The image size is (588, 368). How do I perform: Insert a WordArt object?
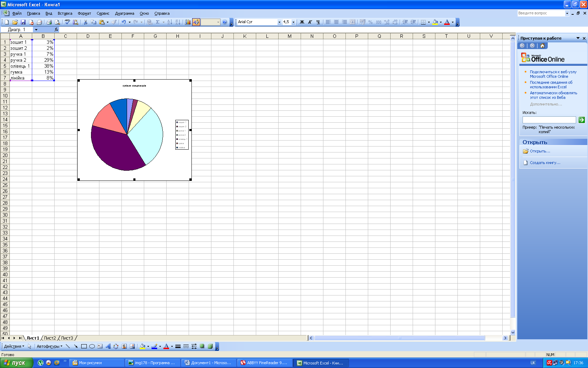coord(108,346)
